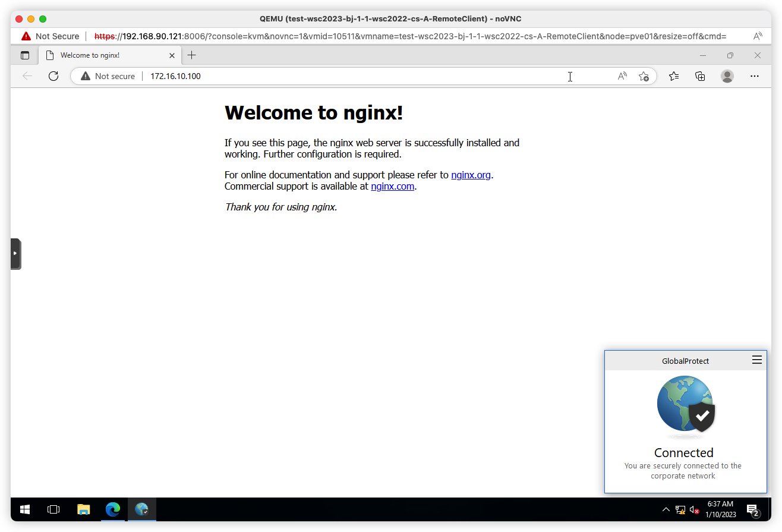Open GlobalProtect hamburger menu

point(756,360)
